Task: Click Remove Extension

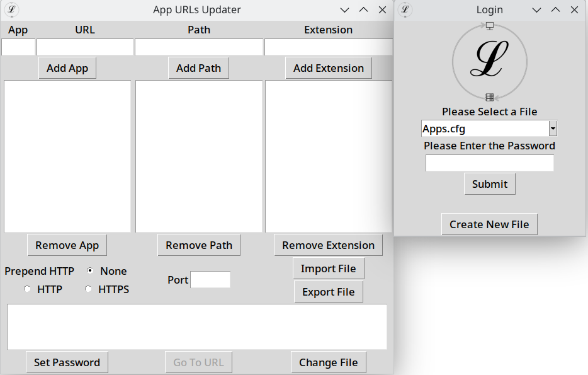Action: 328,245
